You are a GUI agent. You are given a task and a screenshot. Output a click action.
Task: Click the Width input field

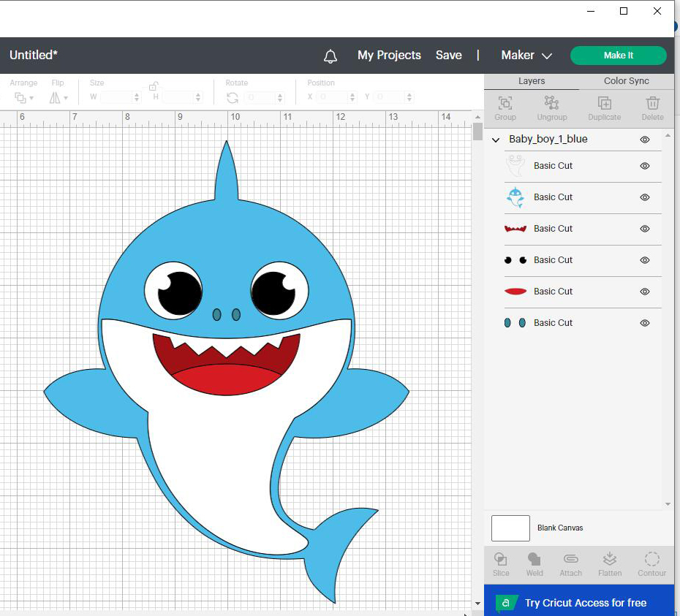116,97
